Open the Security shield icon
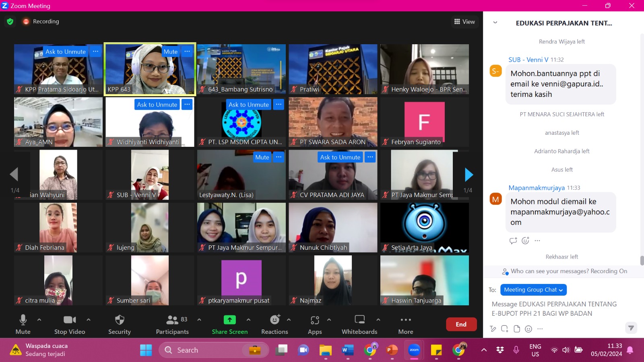Screen dimensions: 644x362 tap(119, 320)
